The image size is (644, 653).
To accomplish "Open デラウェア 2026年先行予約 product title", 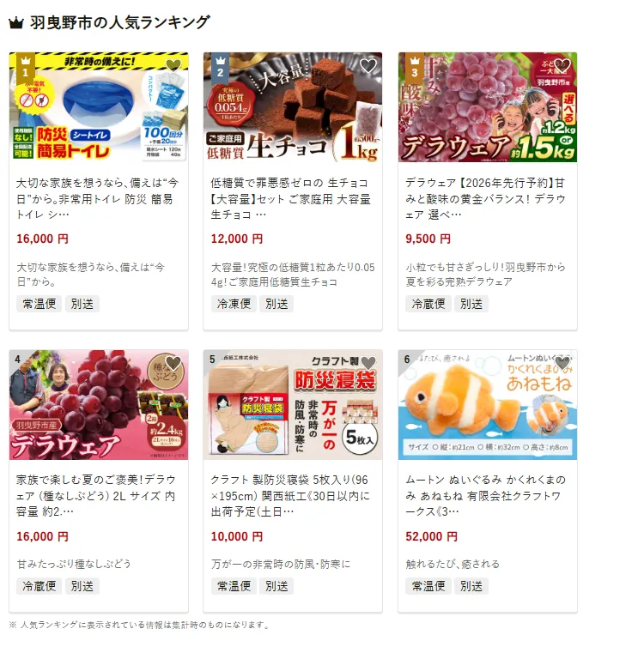I will pos(486,199).
